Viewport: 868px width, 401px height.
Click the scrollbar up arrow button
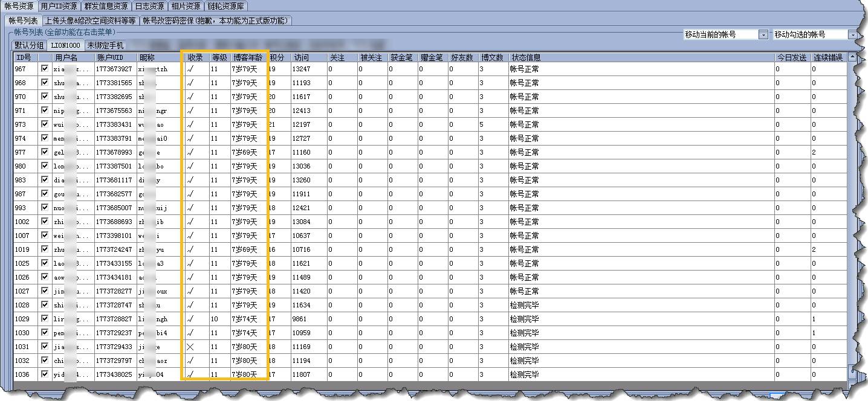click(852, 57)
